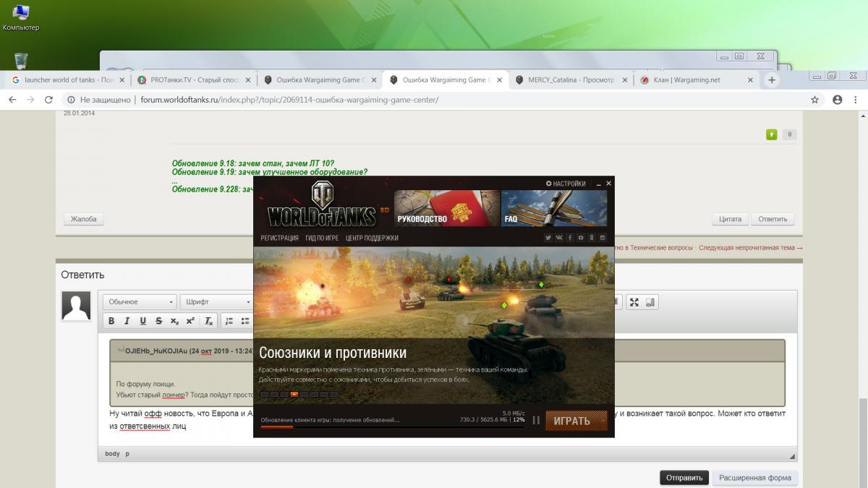This screenshot has height=488, width=868.
Task: Switch to Клан | Wargaming.net tab
Action: pyautogui.click(x=698, y=80)
